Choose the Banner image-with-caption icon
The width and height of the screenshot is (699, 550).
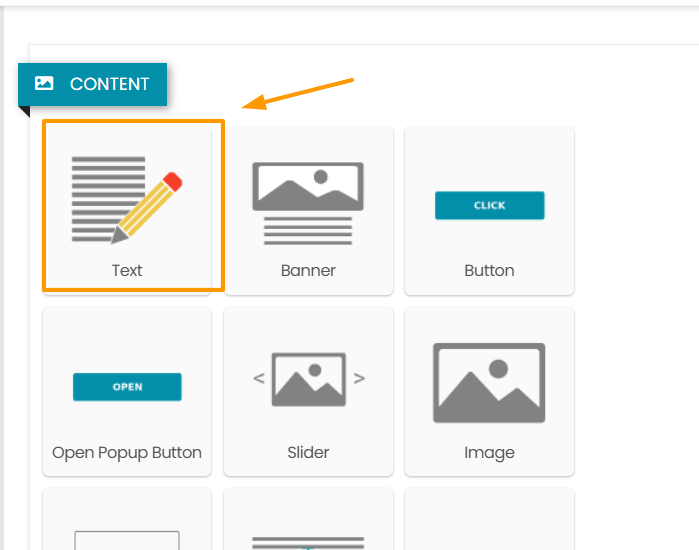coord(308,204)
